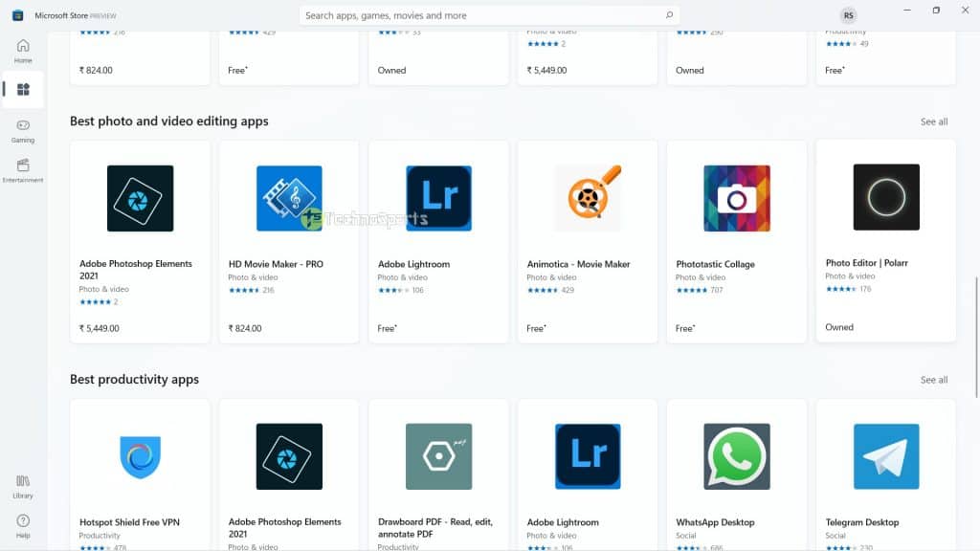Open Photo Editor | Polarr app icon
This screenshot has height=551, width=980.
click(886, 197)
